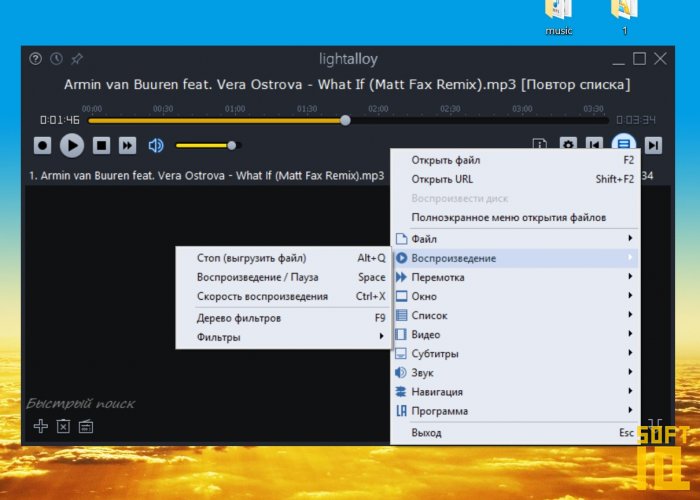The width and height of the screenshot is (700, 500).
Task: Select Стоп (выгрузить файл) item
Action: point(283,258)
